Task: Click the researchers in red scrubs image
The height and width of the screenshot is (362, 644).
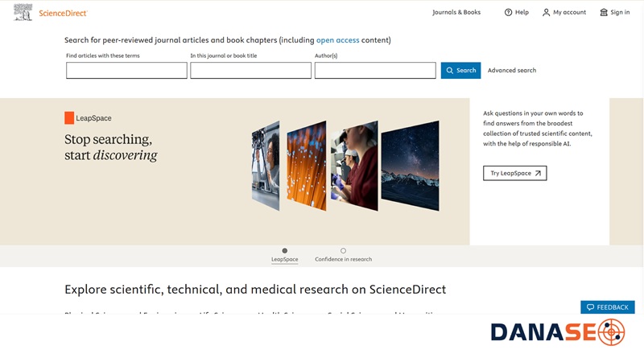Action: (x=354, y=166)
